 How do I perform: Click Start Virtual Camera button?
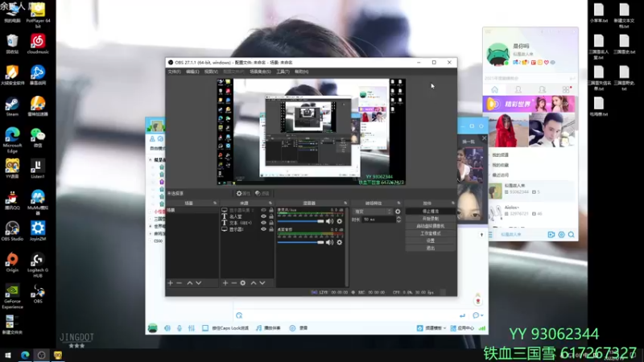coord(430,226)
